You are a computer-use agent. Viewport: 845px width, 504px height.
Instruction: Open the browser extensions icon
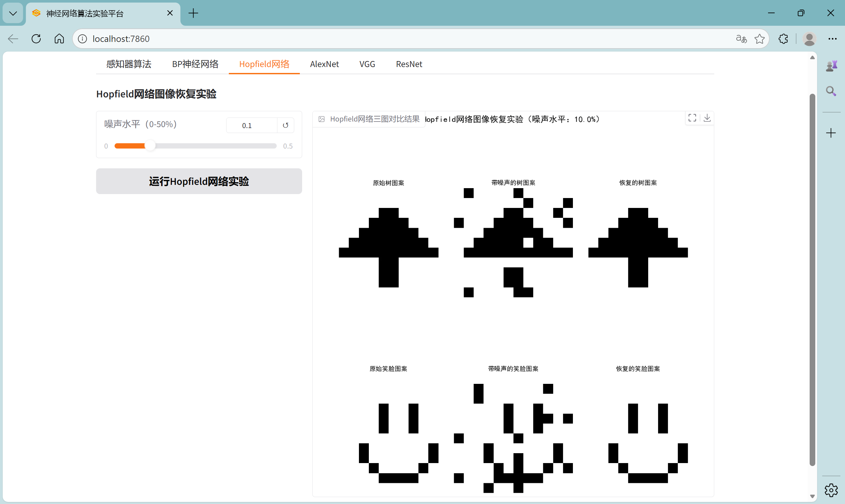783,39
